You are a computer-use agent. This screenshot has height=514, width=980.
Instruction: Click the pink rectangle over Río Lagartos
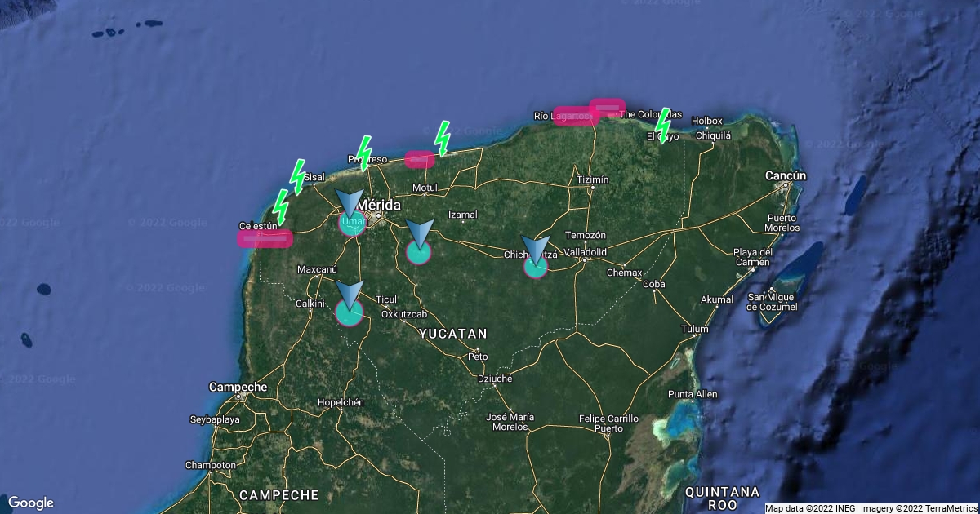576,116
